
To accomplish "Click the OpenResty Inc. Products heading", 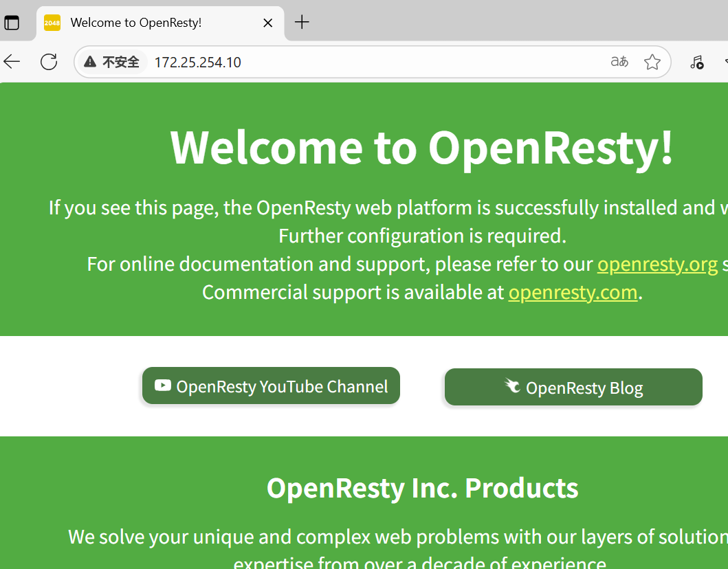I will point(422,488).
